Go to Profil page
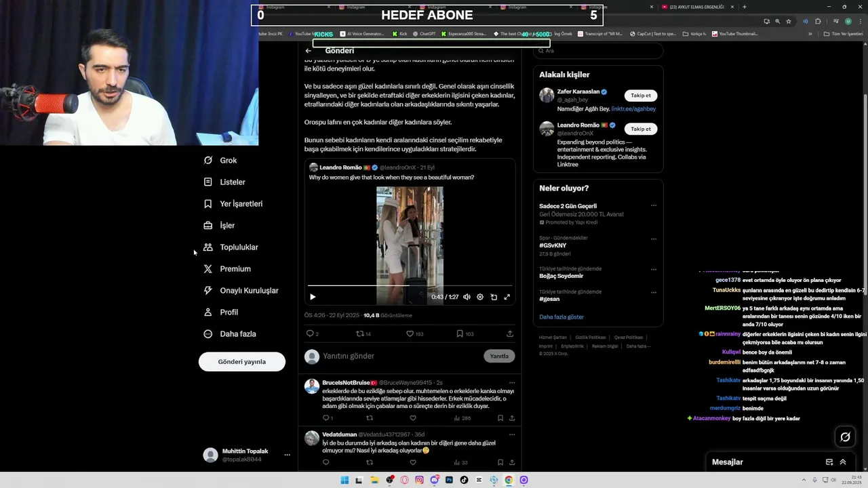This screenshot has width=868, height=488. 221,312
